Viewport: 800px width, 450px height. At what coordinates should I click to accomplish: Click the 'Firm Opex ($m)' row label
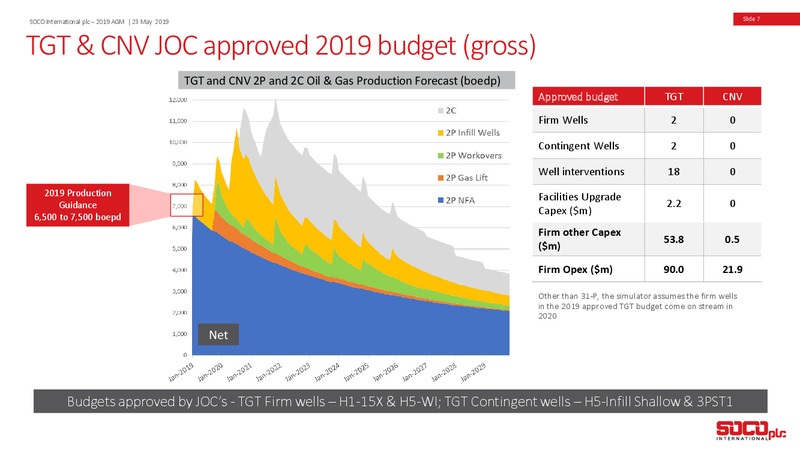(575, 269)
